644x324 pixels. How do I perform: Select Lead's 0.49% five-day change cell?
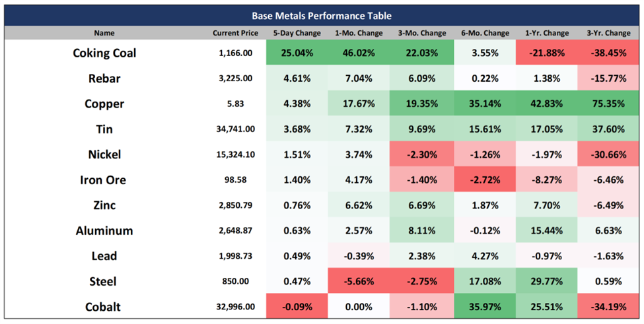297,256
